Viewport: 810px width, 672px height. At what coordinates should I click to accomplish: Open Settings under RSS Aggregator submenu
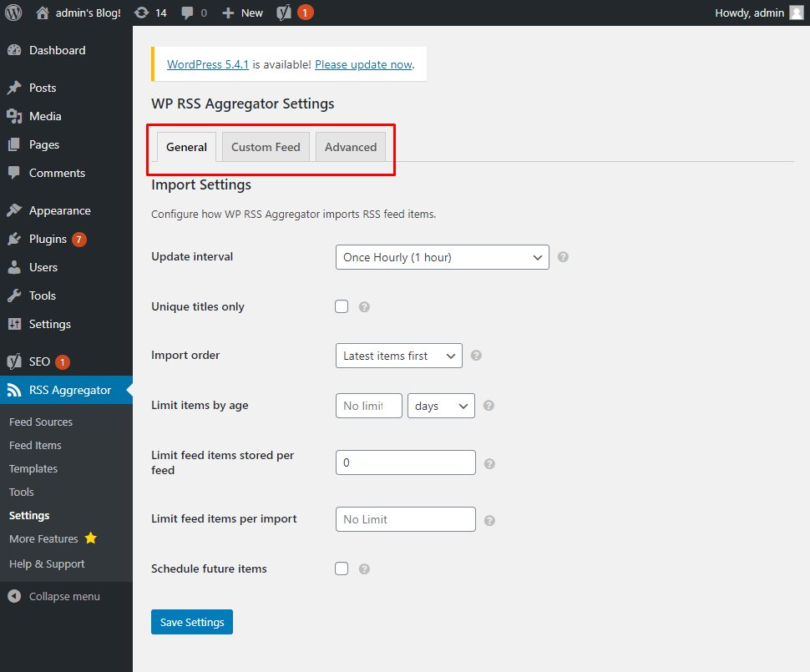[x=29, y=516]
